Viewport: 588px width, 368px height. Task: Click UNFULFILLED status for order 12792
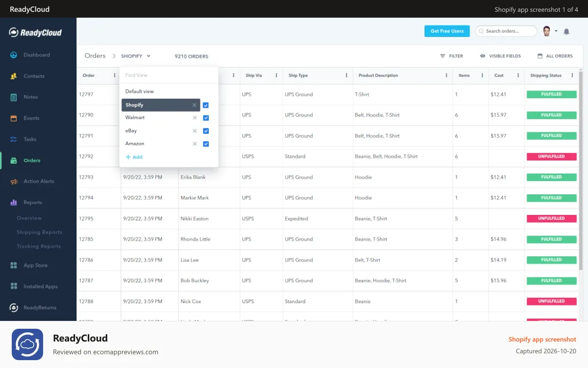coord(551,157)
